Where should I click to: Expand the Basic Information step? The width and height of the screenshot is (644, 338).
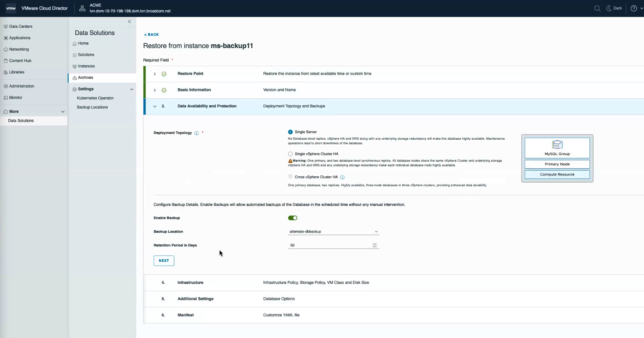click(155, 90)
